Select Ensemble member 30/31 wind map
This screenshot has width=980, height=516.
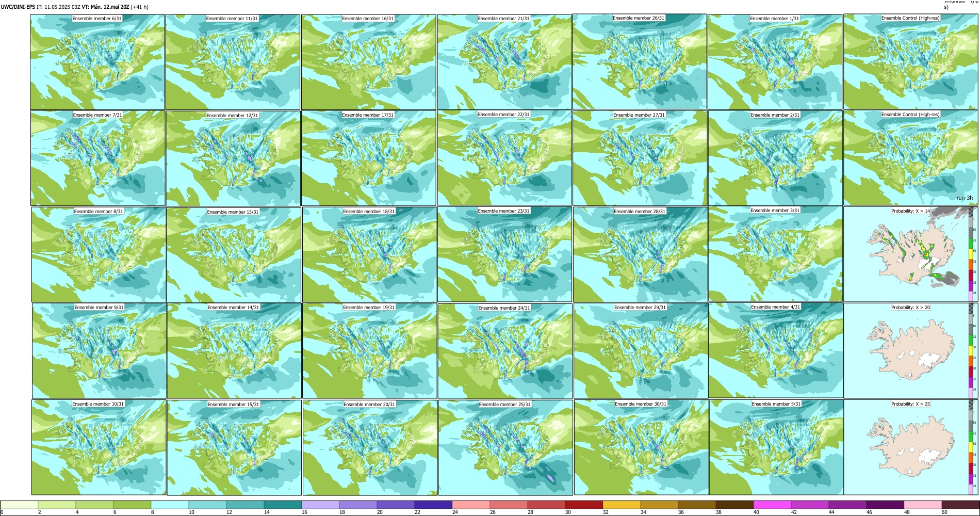(x=641, y=447)
